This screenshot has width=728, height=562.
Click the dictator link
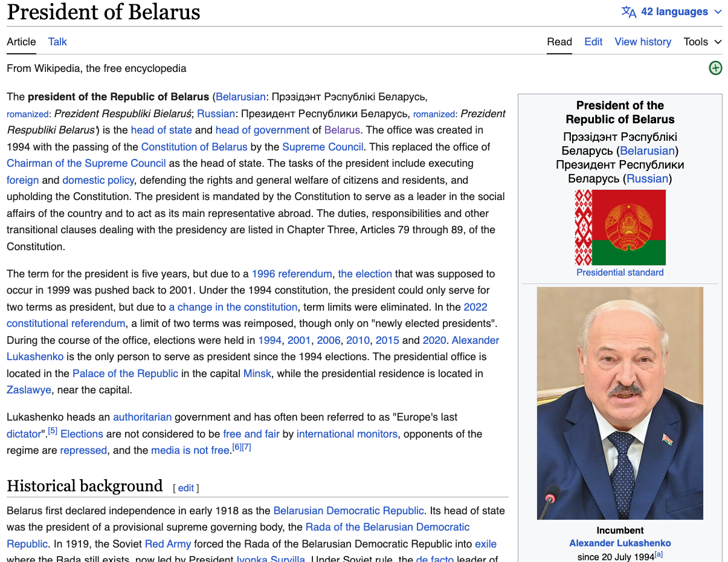(x=24, y=434)
